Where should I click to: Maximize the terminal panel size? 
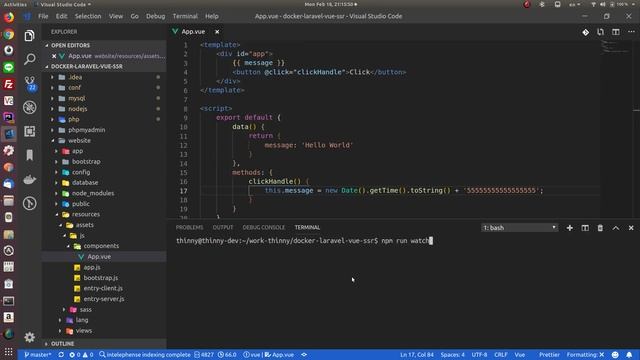[616, 228]
